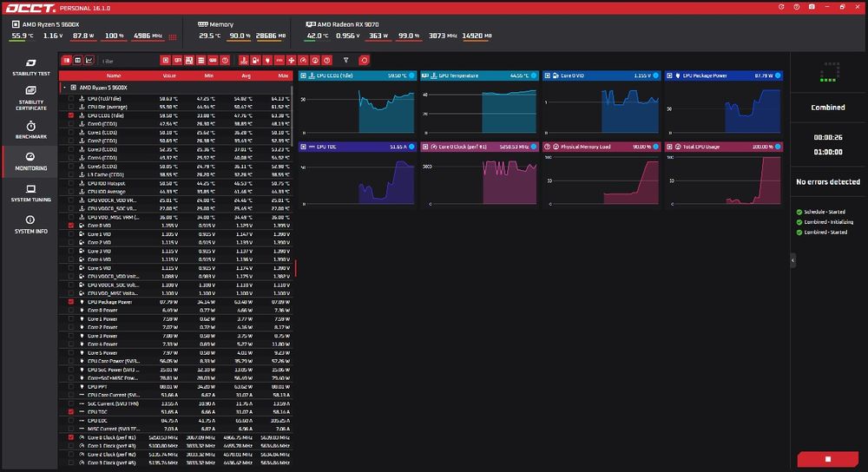The height and width of the screenshot is (472, 868).
Task: Sort by the Min column header
Action: click(208, 75)
